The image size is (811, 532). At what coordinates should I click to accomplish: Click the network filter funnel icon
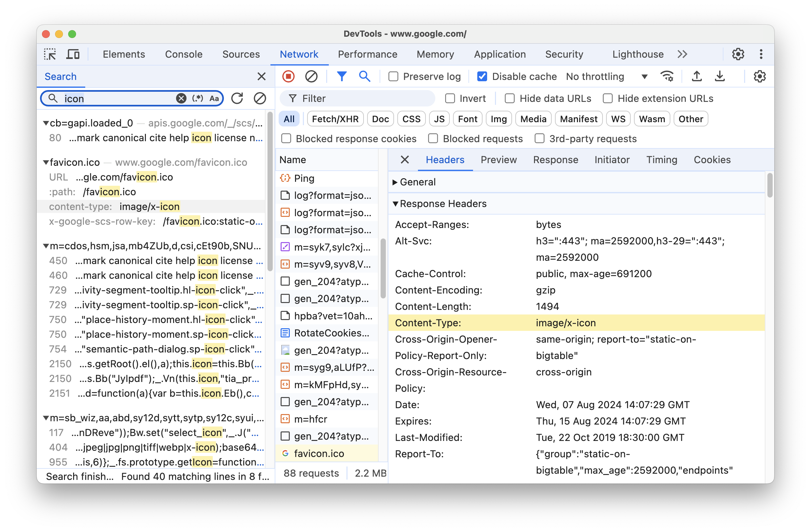pos(342,76)
